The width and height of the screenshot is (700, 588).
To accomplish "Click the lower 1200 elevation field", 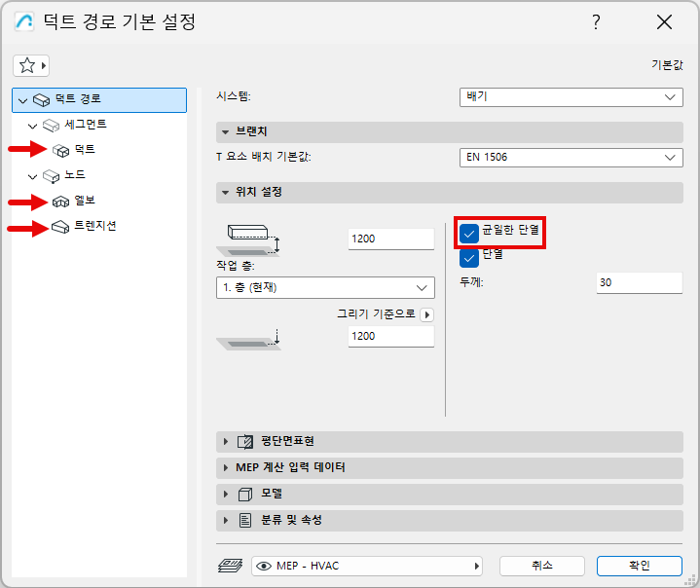I will 391,336.
